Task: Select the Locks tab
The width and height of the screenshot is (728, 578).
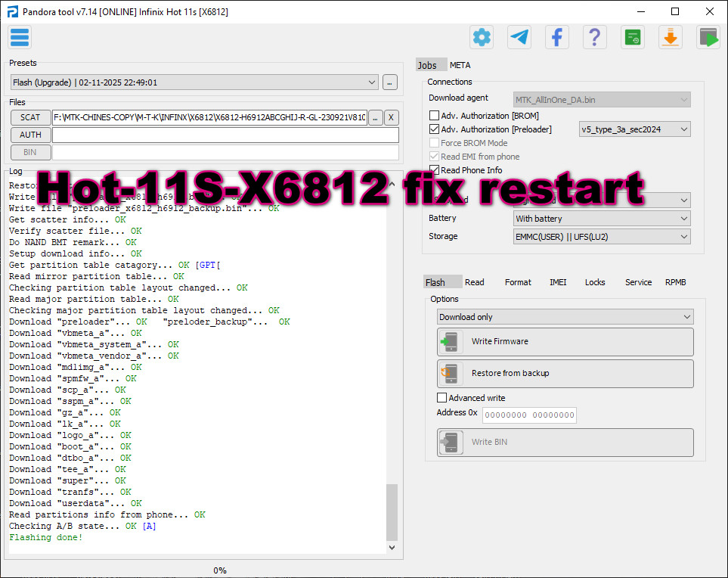Action: pyautogui.click(x=595, y=282)
